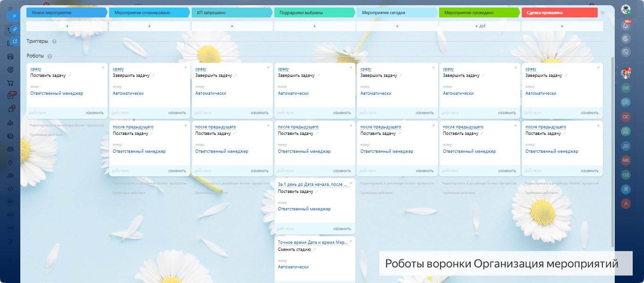Change после предыдущего timing in Мероприятие сегодня column

coord(381,127)
